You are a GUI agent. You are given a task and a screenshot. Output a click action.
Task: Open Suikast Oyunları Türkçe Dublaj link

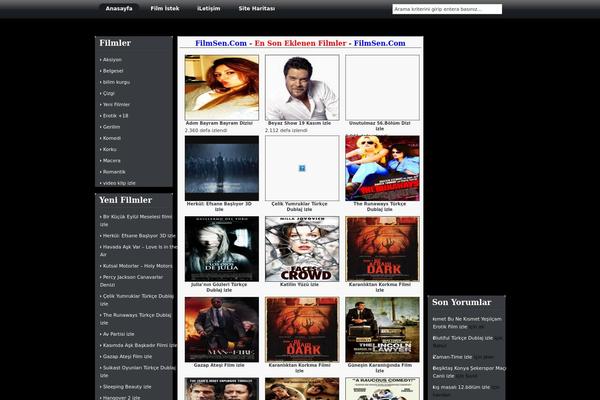[x=137, y=371]
